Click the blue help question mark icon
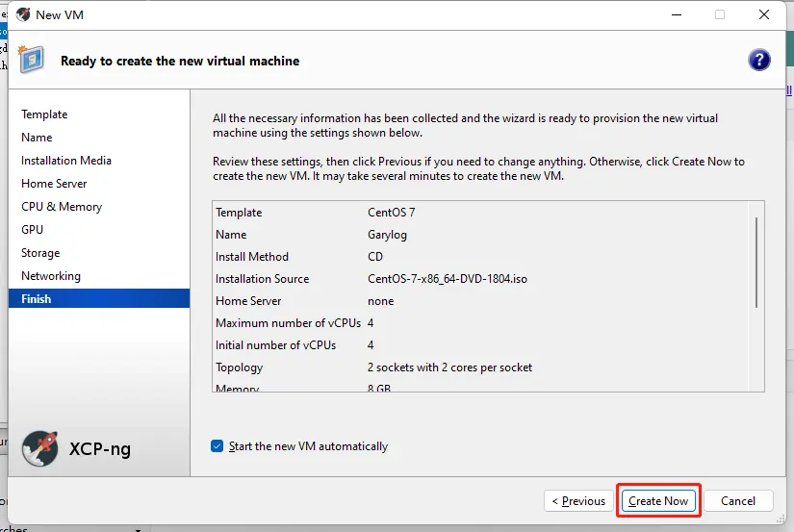The image size is (794, 532). click(758, 61)
